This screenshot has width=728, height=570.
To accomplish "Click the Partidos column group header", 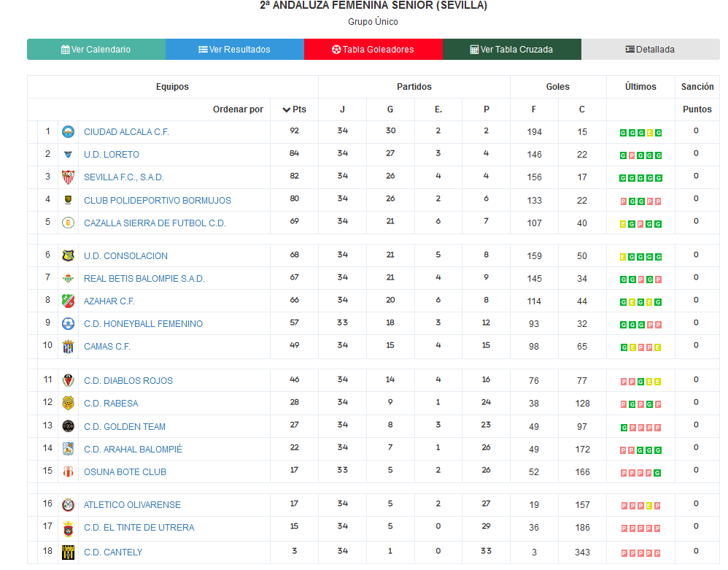I will (414, 86).
